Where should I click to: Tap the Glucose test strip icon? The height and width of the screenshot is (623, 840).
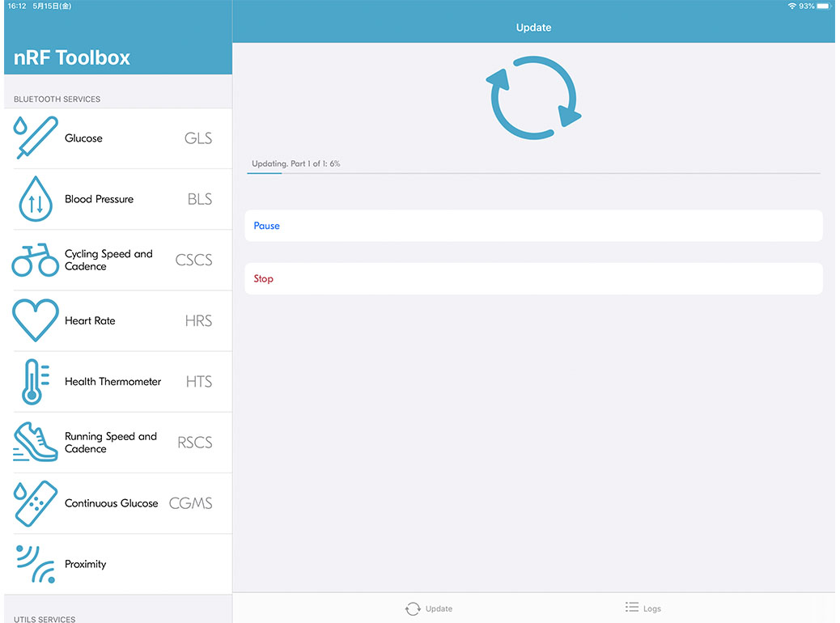pos(36,138)
